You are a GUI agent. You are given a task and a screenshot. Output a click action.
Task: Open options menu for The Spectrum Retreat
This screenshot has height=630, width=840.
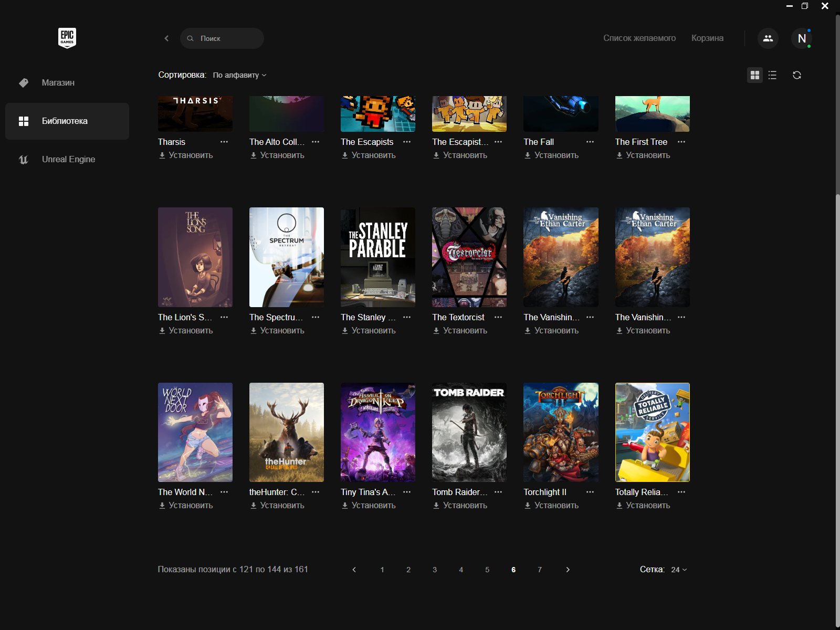click(x=316, y=317)
